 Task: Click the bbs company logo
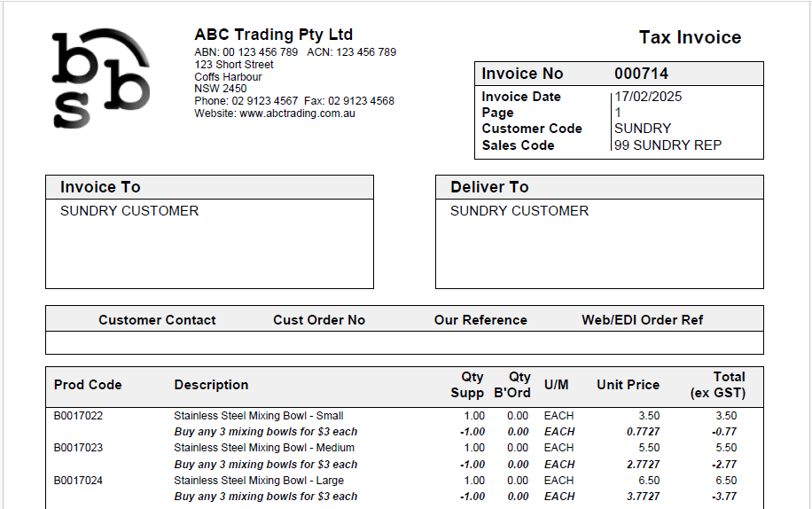100,78
